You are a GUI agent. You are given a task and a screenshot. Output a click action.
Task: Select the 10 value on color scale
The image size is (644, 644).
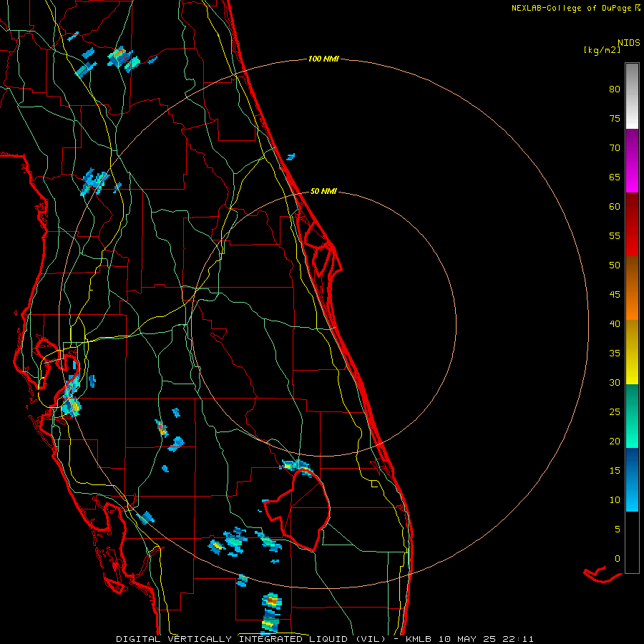pos(615,500)
